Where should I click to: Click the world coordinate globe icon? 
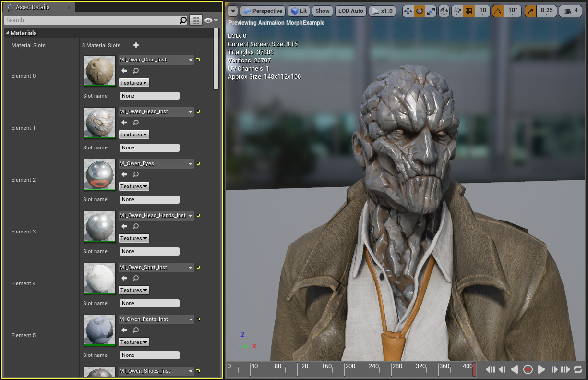444,11
